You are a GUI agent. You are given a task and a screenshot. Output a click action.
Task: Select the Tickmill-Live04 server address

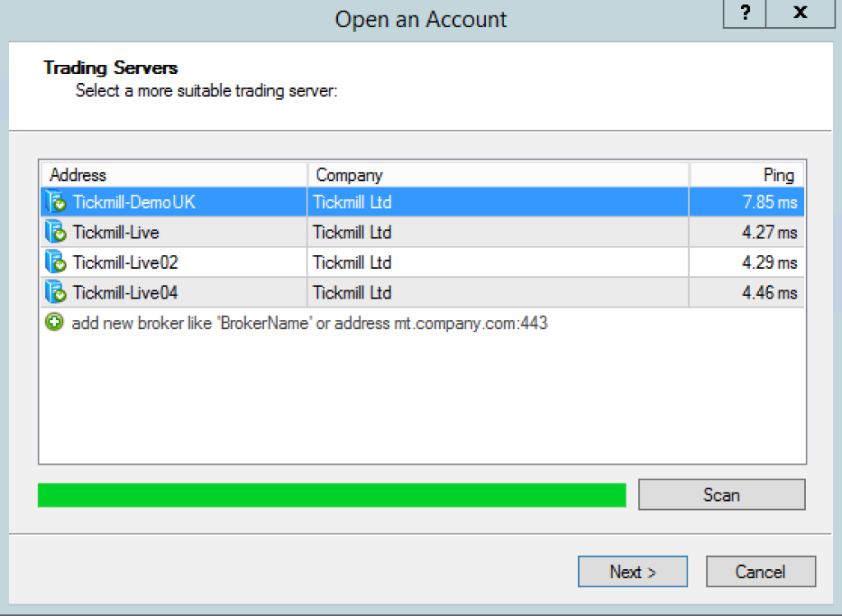point(125,293)
